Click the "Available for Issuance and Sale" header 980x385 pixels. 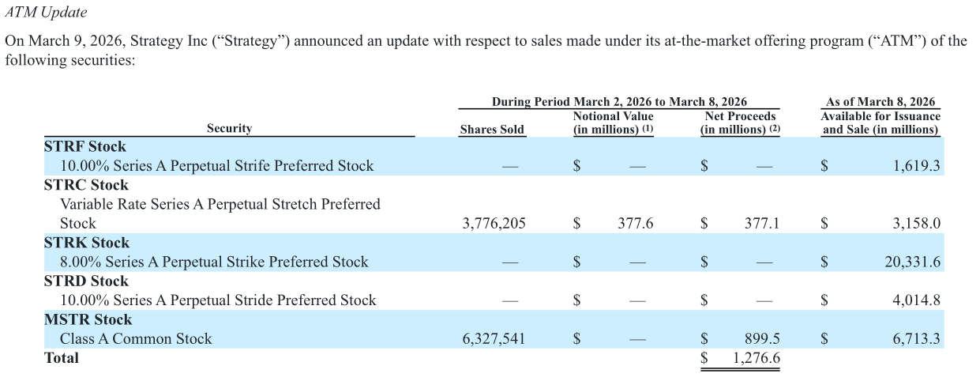click(880, 123)
